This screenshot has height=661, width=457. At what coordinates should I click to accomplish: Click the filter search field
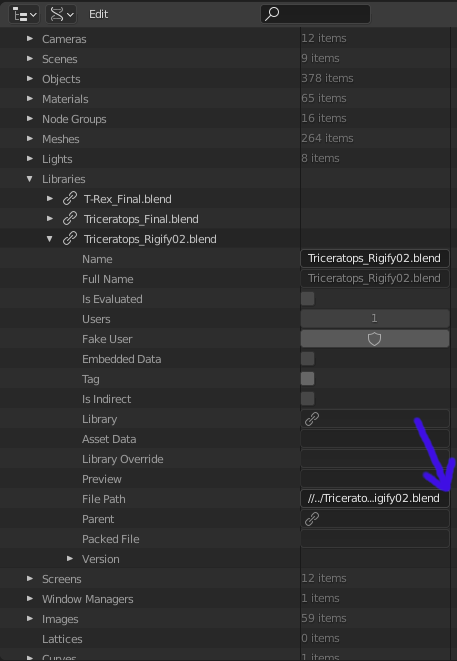click(315, 14)
